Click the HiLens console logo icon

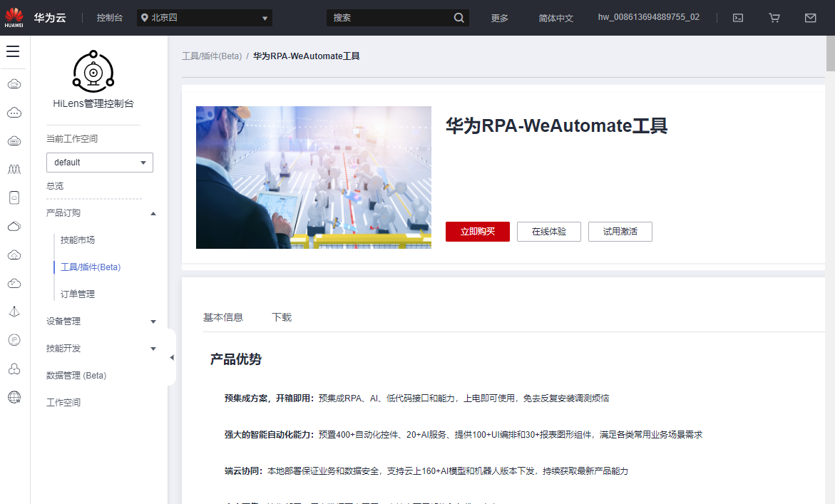(93, 71)
